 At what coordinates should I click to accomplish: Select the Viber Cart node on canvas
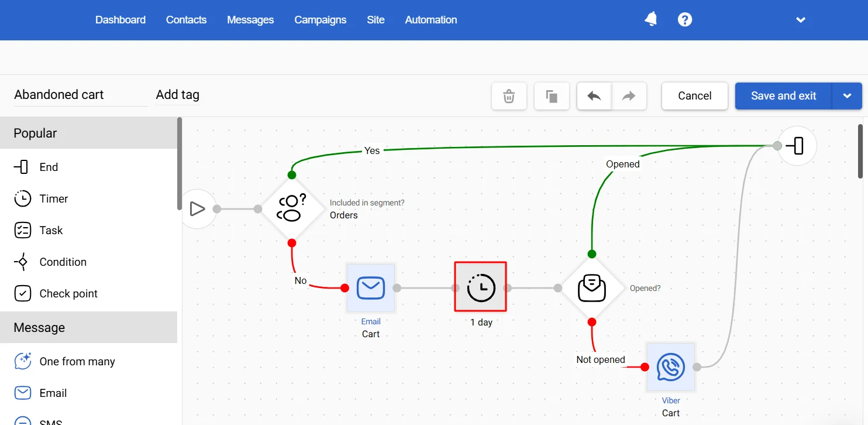(671, 367)
